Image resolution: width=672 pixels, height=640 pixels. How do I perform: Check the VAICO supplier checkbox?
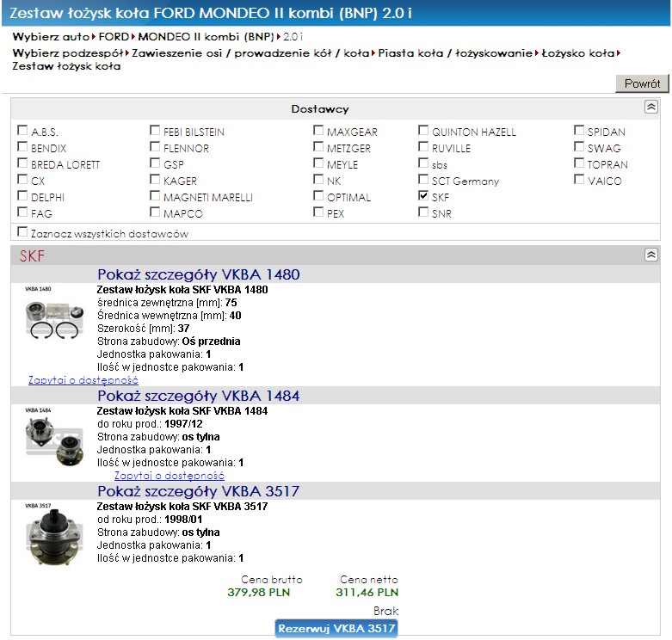point(578,179)
